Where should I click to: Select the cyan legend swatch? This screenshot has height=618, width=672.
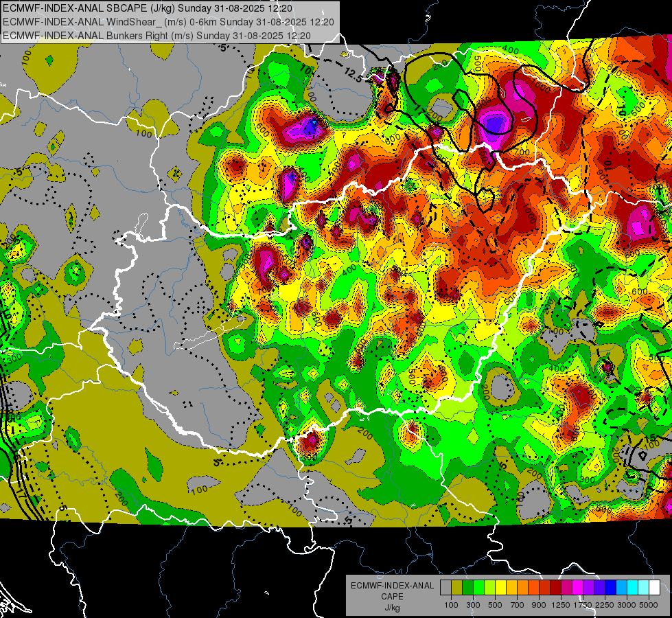click(x=633, y=588)
